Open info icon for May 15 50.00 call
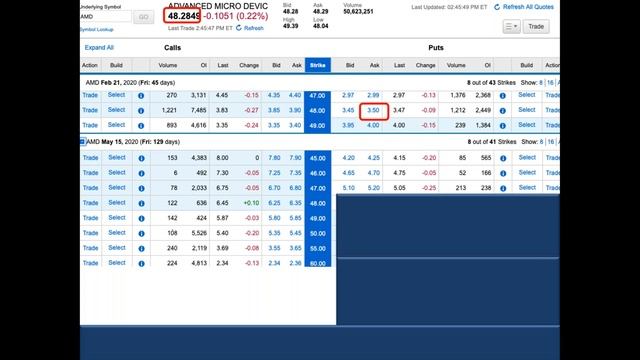The image size is (640, 360). (141, 233)
